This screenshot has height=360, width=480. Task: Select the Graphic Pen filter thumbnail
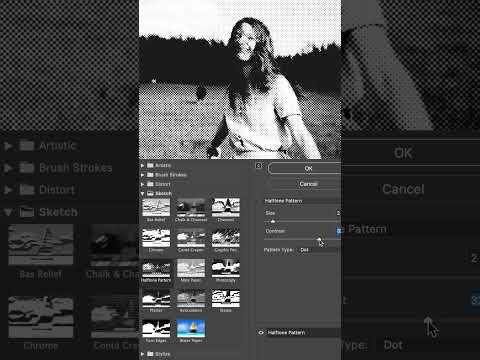coord(226,238)
